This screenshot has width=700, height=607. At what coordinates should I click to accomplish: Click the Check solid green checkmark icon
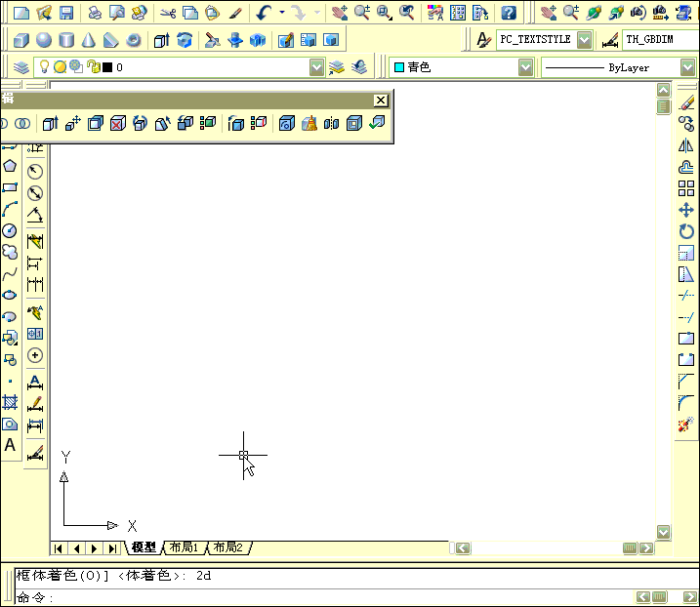pos(377,123)
